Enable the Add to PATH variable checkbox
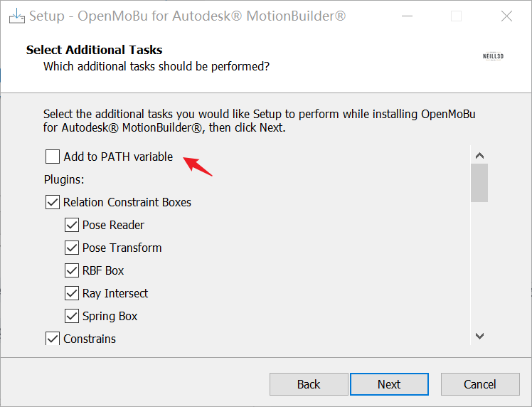The image size is (532, 407). tap(53, 157)
